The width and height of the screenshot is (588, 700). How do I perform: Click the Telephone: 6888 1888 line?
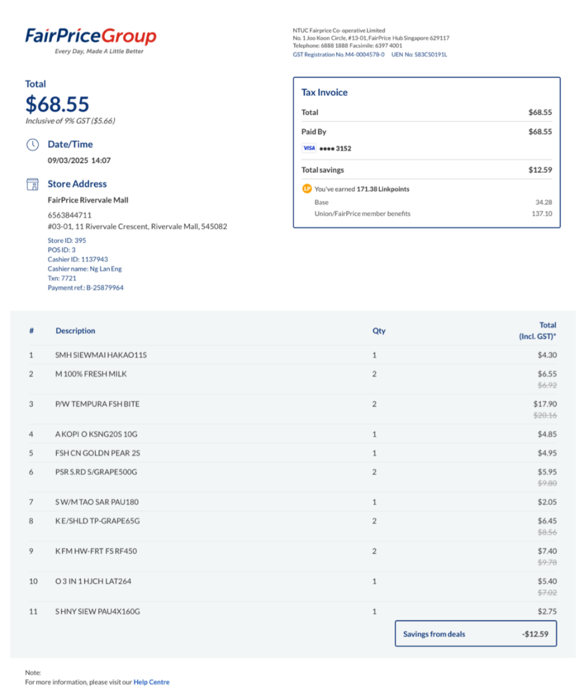pyautogui.click(x=347, y=45)
